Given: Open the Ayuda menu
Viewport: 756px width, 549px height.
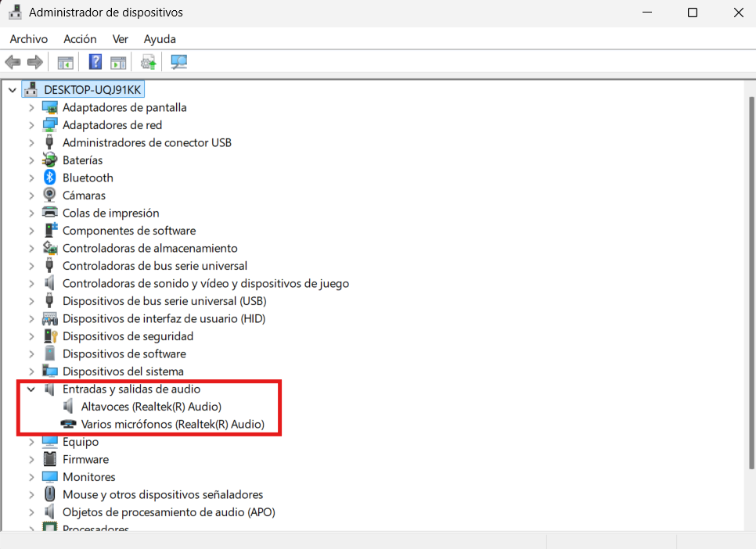Looking at the screenshot, I should click(x=160, y=39).
